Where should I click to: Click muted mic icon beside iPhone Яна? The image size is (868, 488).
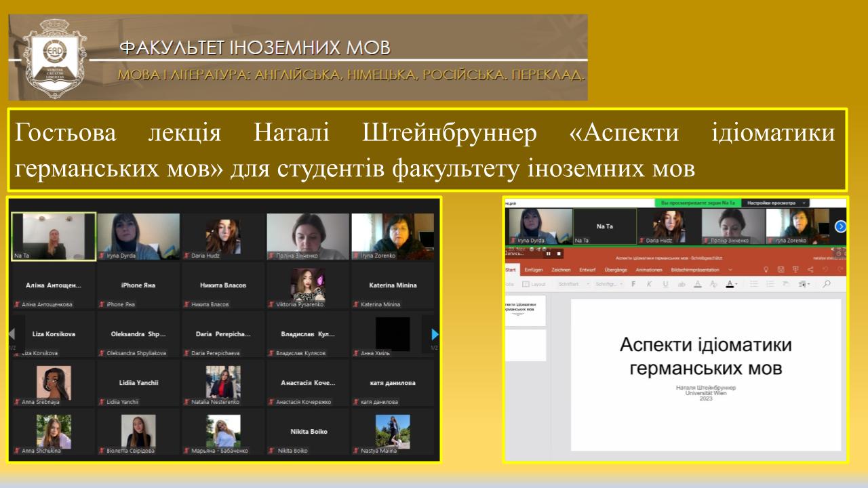click(x=102, y=304)
